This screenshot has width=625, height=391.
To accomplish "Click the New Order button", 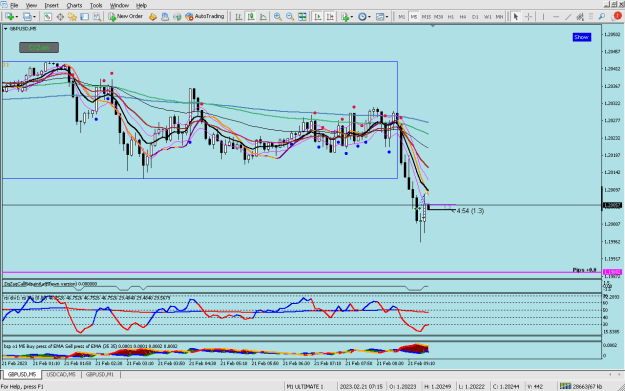I will (126, 17).
